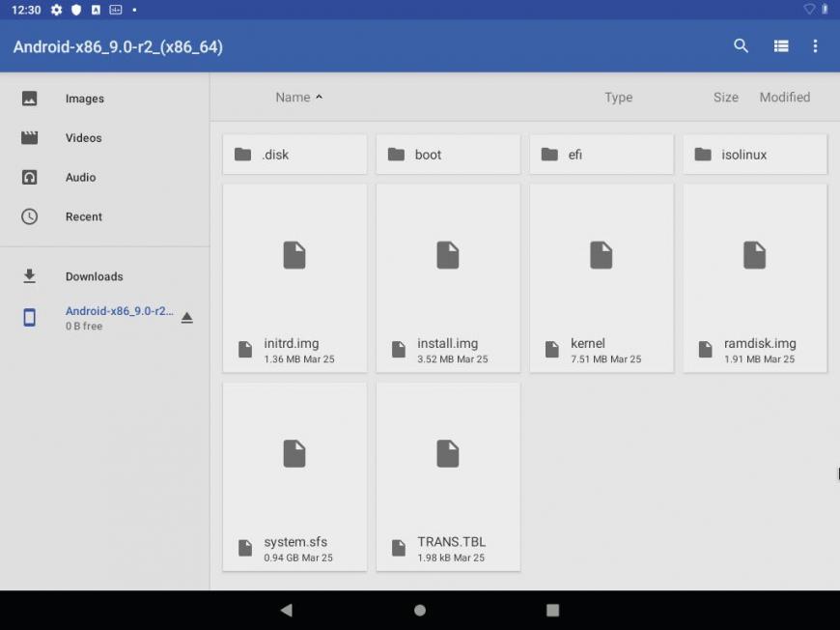Click the device icon for Android-x86 storage
Image resolution: width=840 pixels, height=630 pixels.
click(x=30, y=317)
